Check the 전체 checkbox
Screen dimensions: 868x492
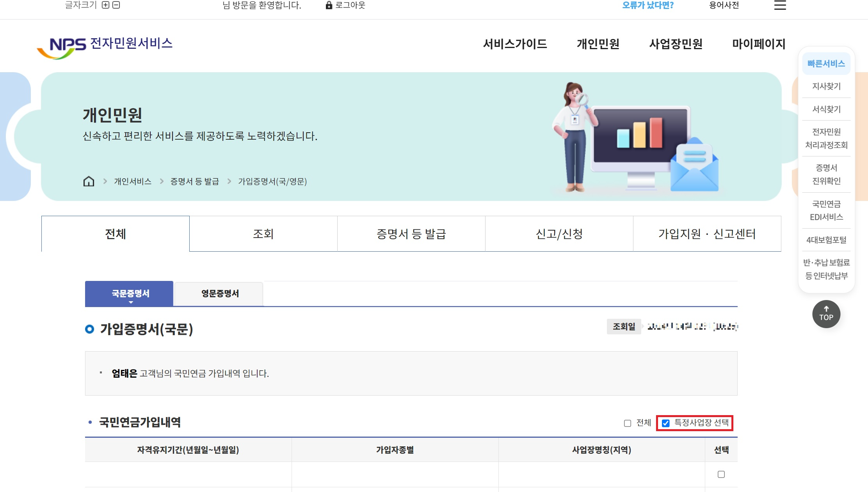click(627, 423)
